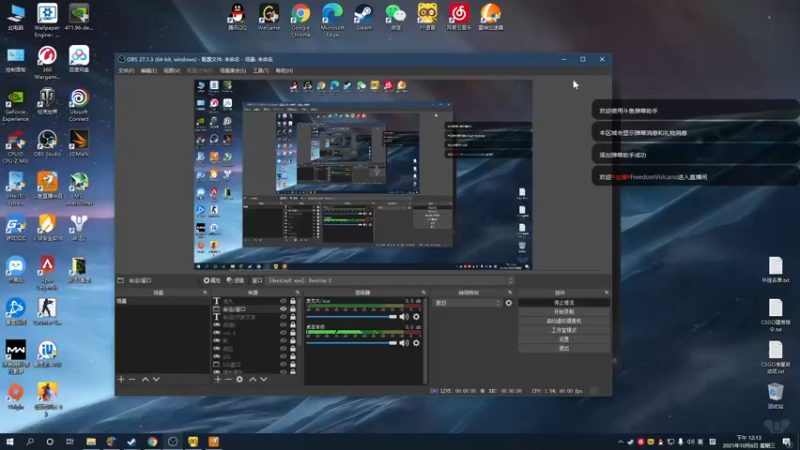Click 启动虚拟摄像机 virtual camera button

tap(564, 321)
